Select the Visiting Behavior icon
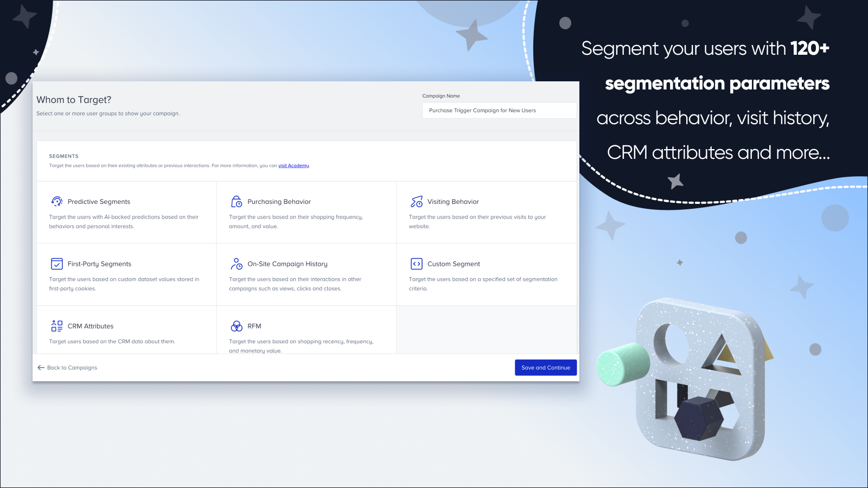The height and width of the screenshot is (488, 868). tap(416, 201)
